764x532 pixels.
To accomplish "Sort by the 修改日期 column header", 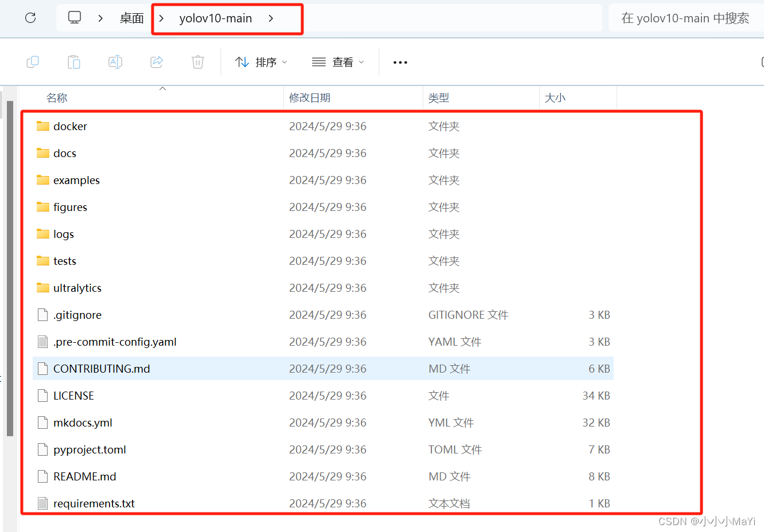I will (x=310, y=98).
